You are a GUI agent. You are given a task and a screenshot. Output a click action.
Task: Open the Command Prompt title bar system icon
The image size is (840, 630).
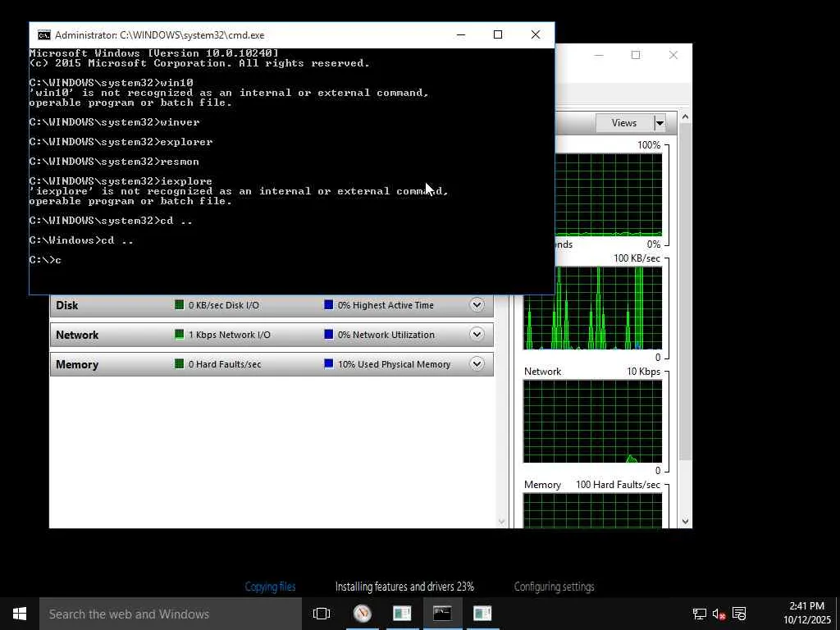pyautogui.click(x=44, y=35)
